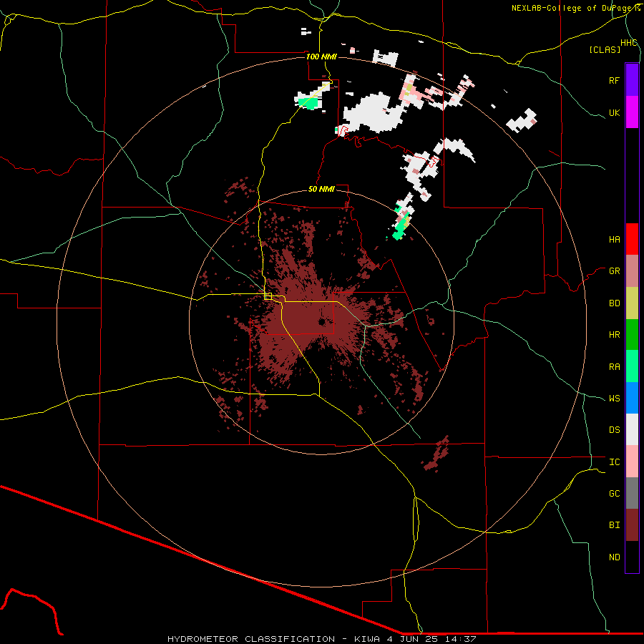Click the Hydrometeor Classification KIWA caption
Image resolution: width=644 pixels, height=644 pixels.
click(321, 639)
